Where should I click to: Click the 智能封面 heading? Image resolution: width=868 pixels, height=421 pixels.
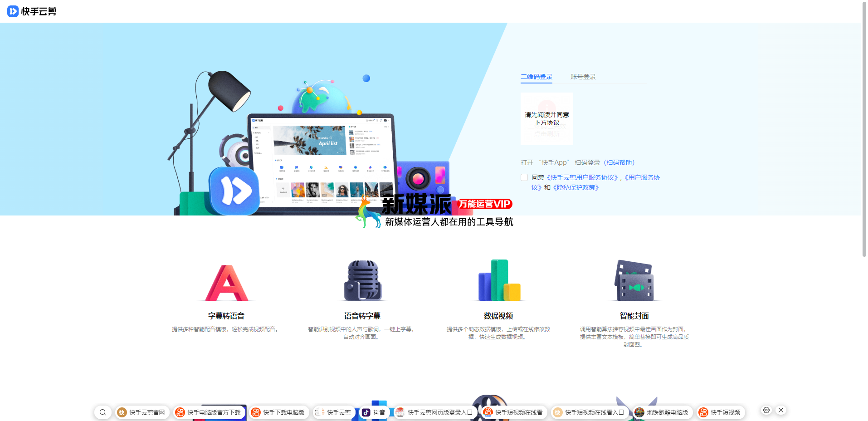634,316
